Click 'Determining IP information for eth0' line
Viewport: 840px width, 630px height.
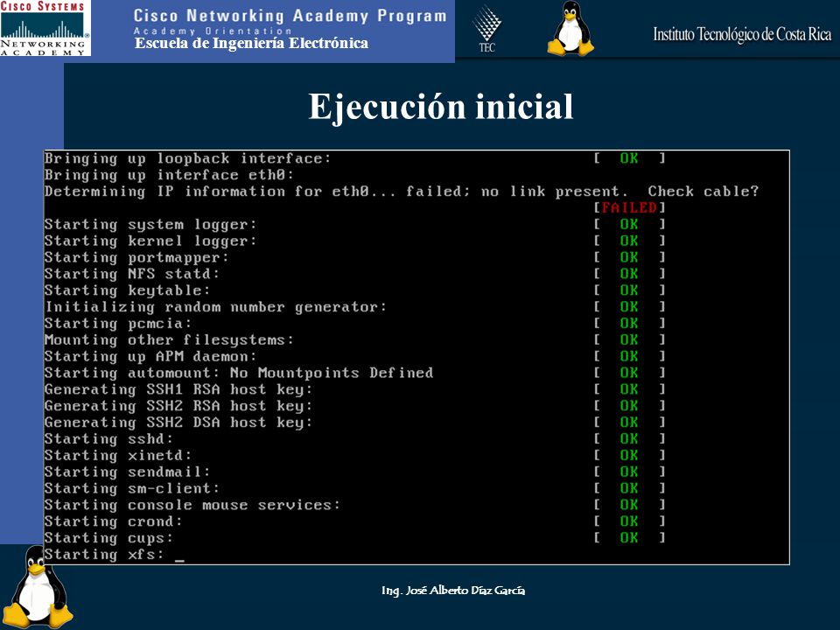(402, 192)
